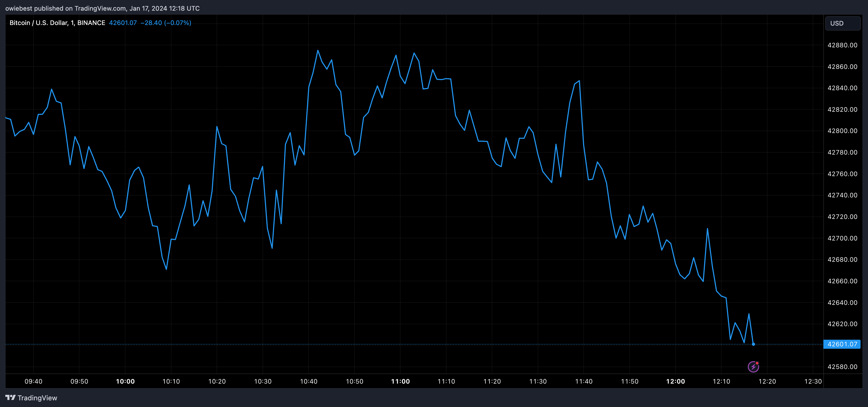Click the purple lightning bolt icon
The image size is (868, 407).
(x=753, y=367)
